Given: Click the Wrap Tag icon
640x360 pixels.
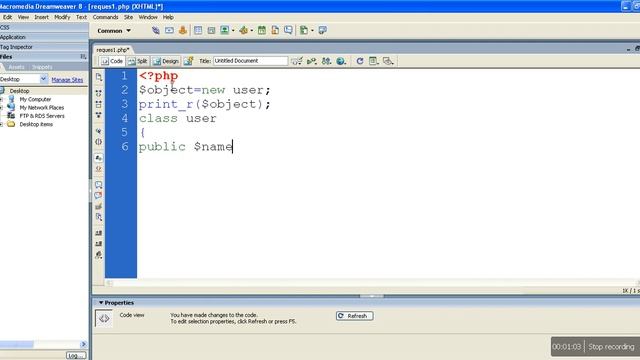Looking at the screenshot, I should (x=99, y=207).
